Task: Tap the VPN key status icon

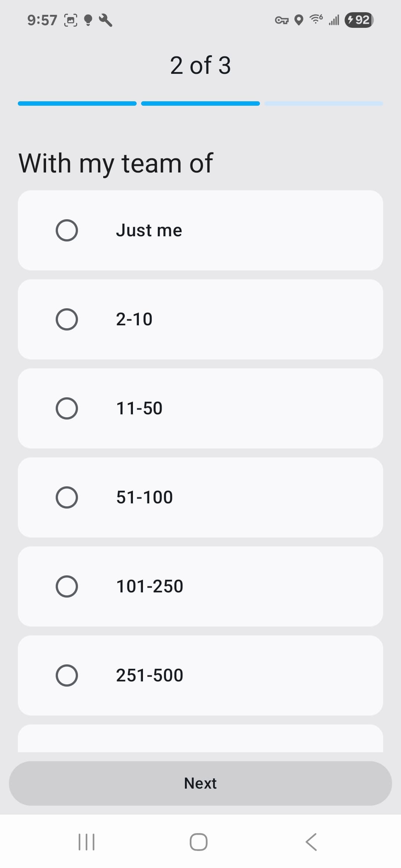Action: pos(281,20)
